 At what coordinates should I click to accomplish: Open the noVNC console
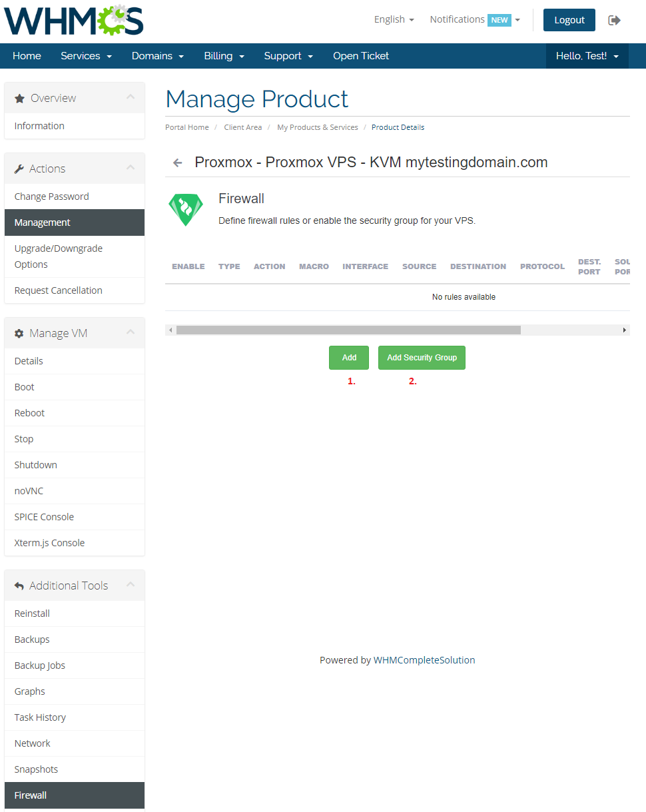(75, 491)
